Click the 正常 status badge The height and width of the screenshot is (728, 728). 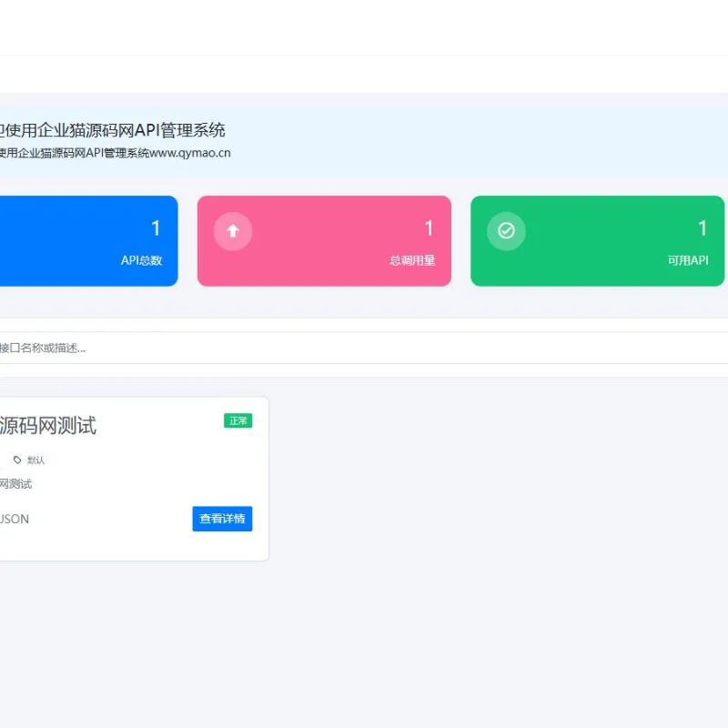(x=238, y=420)
